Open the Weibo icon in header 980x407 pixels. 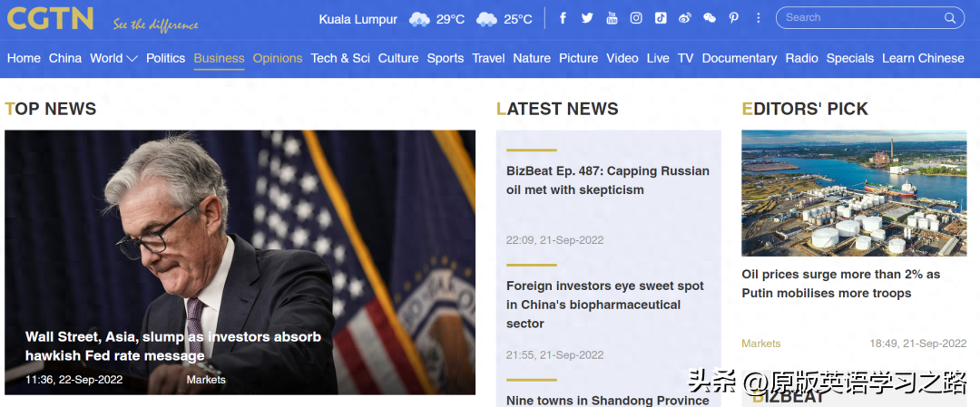[684, 18]
